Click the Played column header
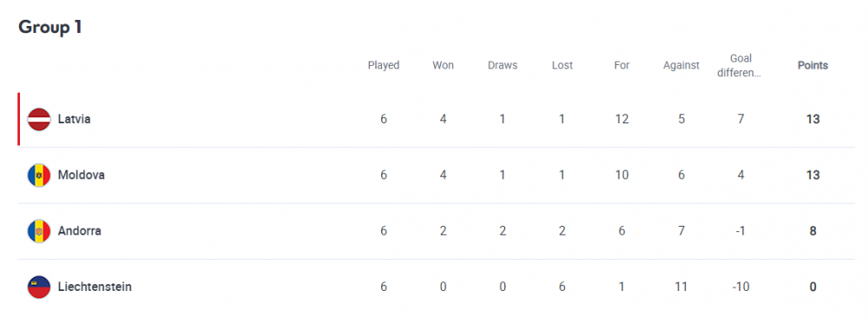 point(384,65)
